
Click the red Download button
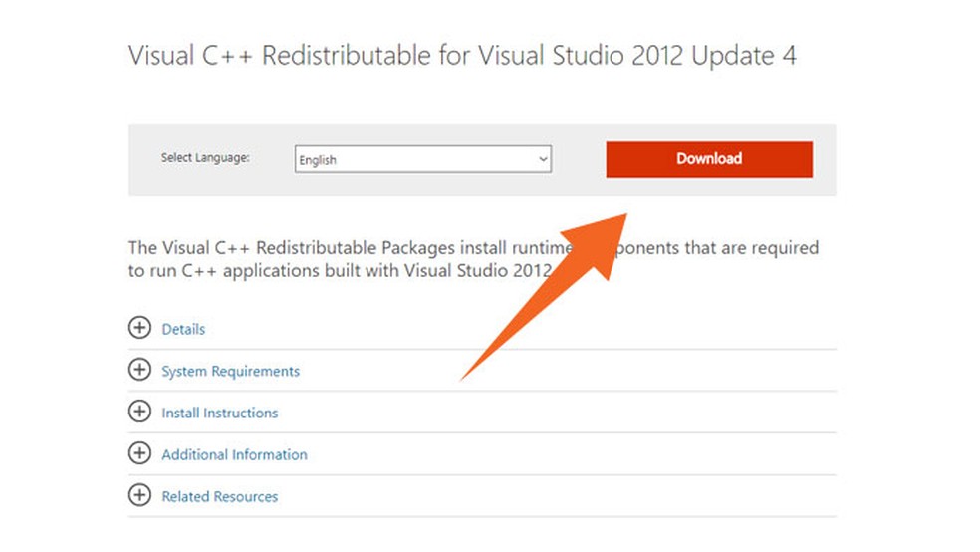pyautogui.click(x=709, y=159)
